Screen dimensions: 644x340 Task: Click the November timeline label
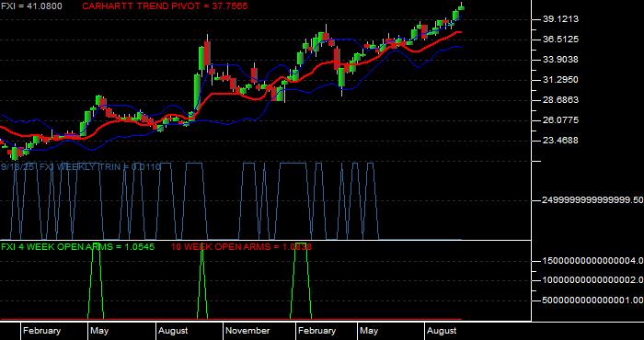[247, 331]
